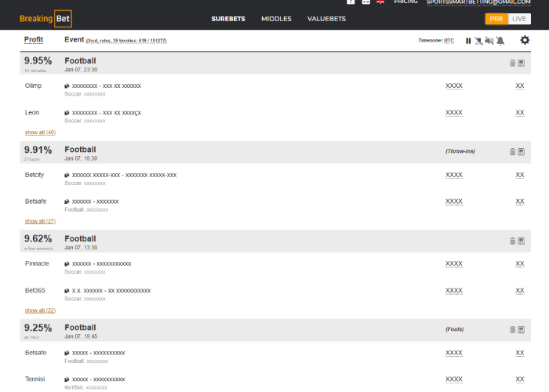Click the (Throw-ins) label

pyautogui.click(x=460, y=151)
